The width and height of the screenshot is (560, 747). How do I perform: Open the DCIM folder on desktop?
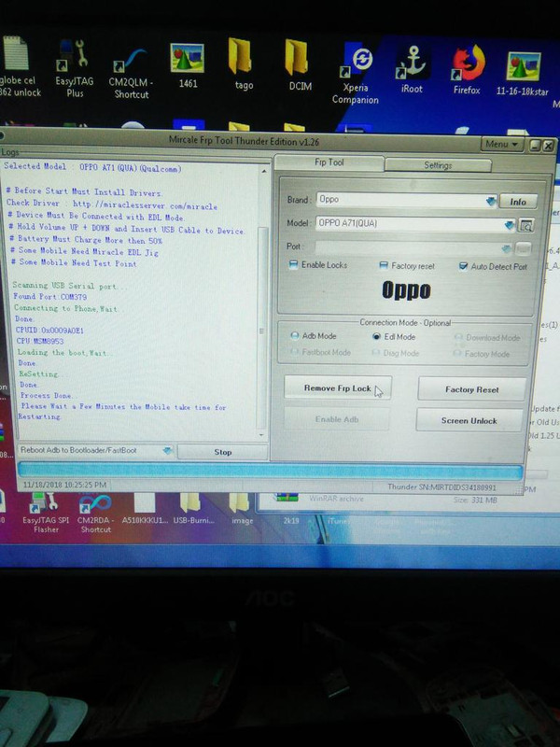(300, 64)
